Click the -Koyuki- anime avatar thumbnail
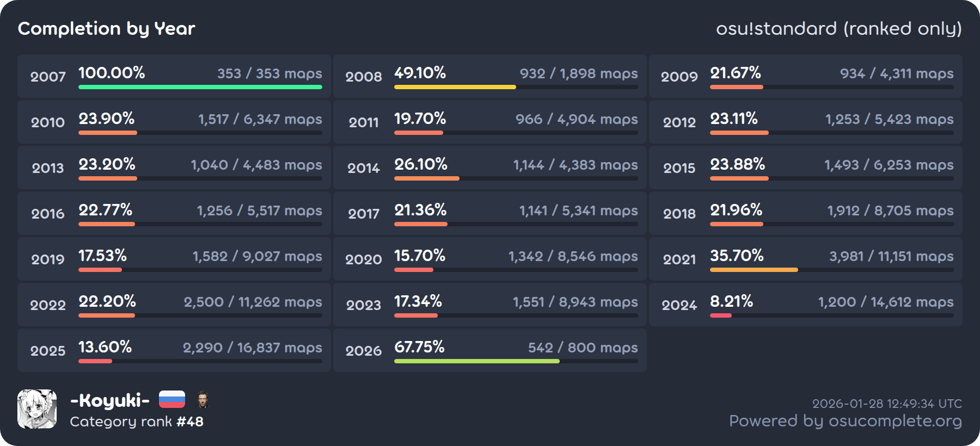Screen dimensions: 980x446 (x=37, y=409)
